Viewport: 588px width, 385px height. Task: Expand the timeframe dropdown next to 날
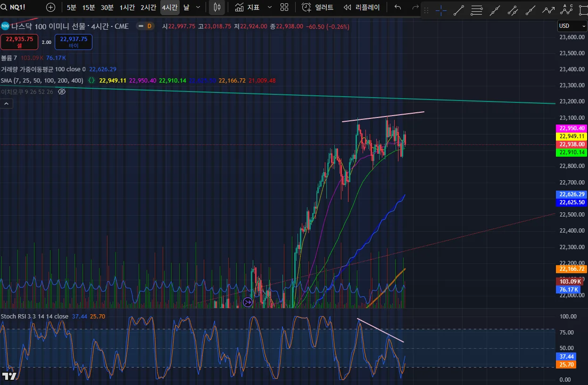[x=198, y=7]
